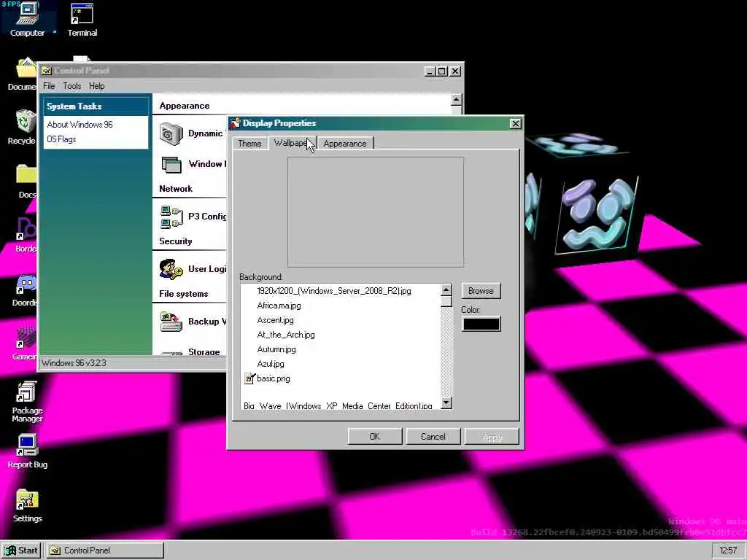Image resolution: width=747 pixels, height=560 pixels.
Task: Open the Help menu in Control Panel
Action: 97,86
